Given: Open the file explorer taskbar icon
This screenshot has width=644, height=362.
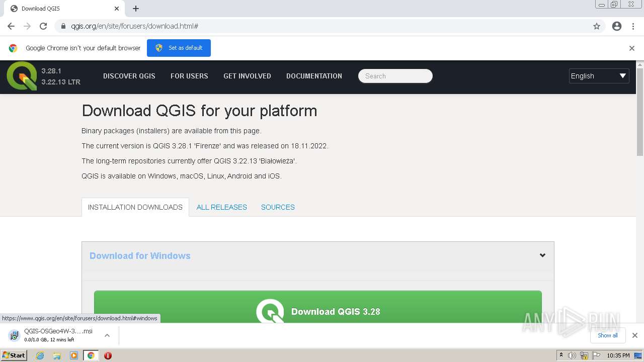Looking at the screenshot, I should click(57, 355).
